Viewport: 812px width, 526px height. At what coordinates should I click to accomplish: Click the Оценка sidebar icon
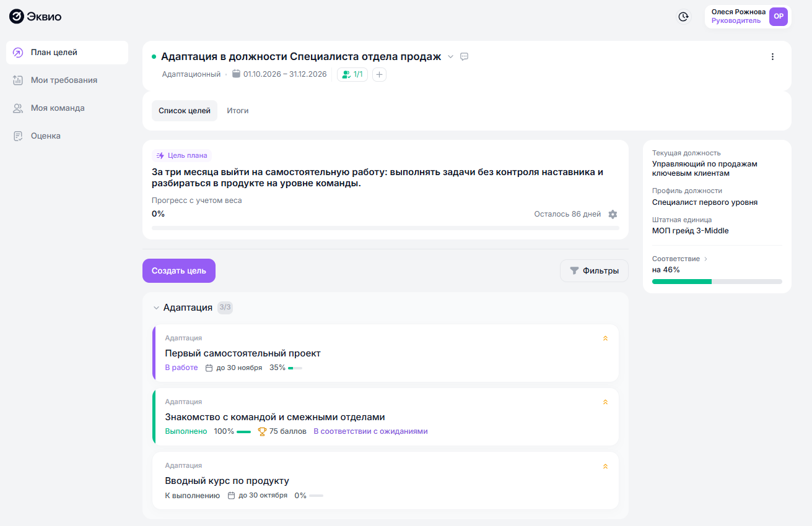(18, 136)
